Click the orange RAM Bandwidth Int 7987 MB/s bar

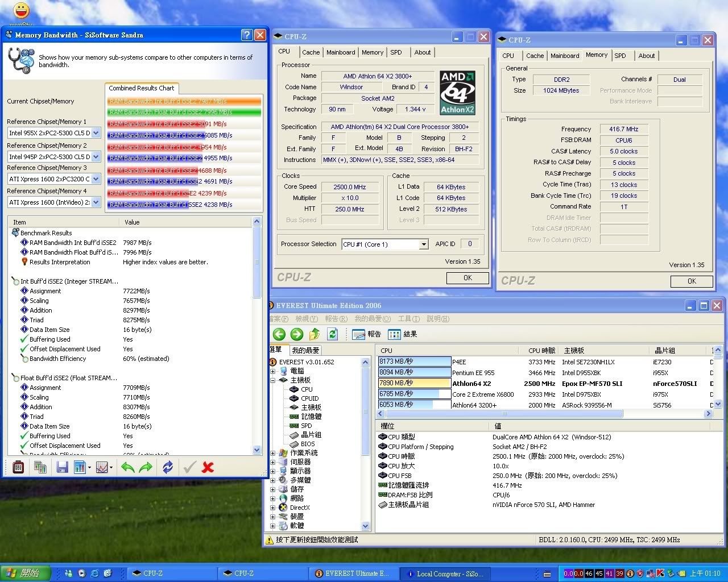point(184,101)
